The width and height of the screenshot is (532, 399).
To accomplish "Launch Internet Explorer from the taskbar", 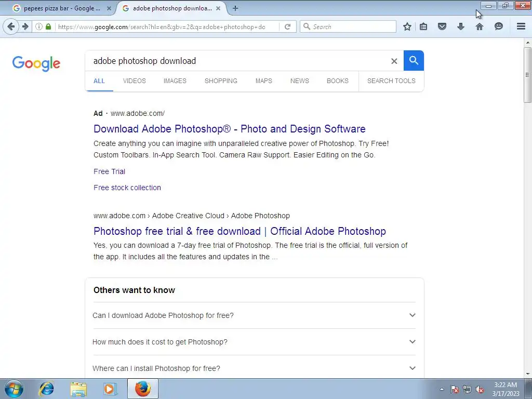I will 46,389.
